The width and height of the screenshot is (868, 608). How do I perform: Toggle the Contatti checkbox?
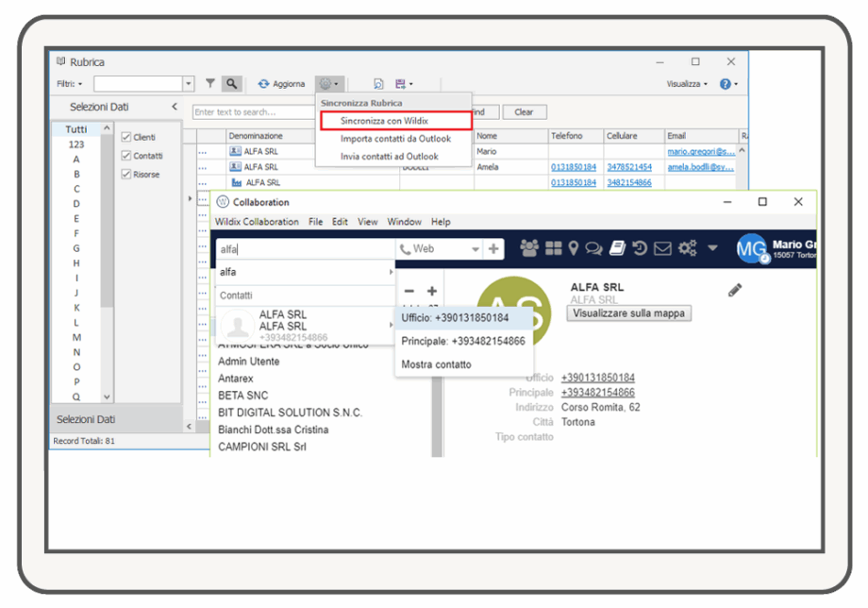[x=126, y=156]
